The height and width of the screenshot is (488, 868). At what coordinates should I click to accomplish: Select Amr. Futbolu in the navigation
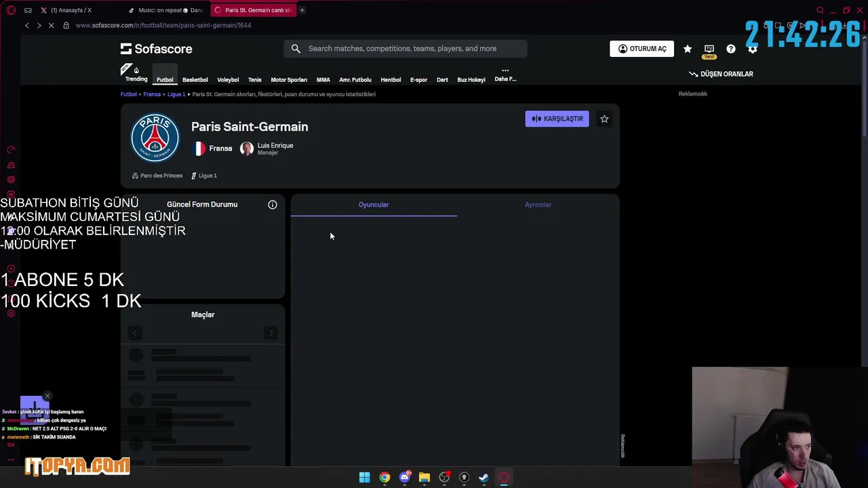[355, 80]
